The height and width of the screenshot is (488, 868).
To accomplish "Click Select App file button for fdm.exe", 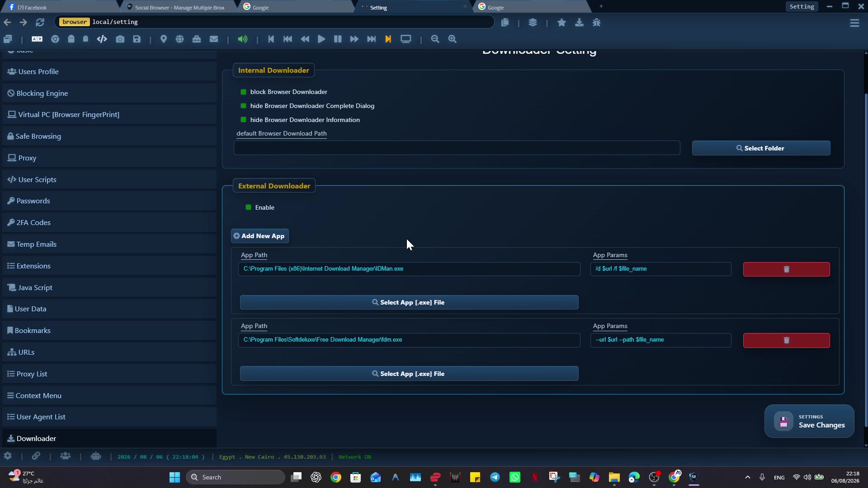I will 409,374.
